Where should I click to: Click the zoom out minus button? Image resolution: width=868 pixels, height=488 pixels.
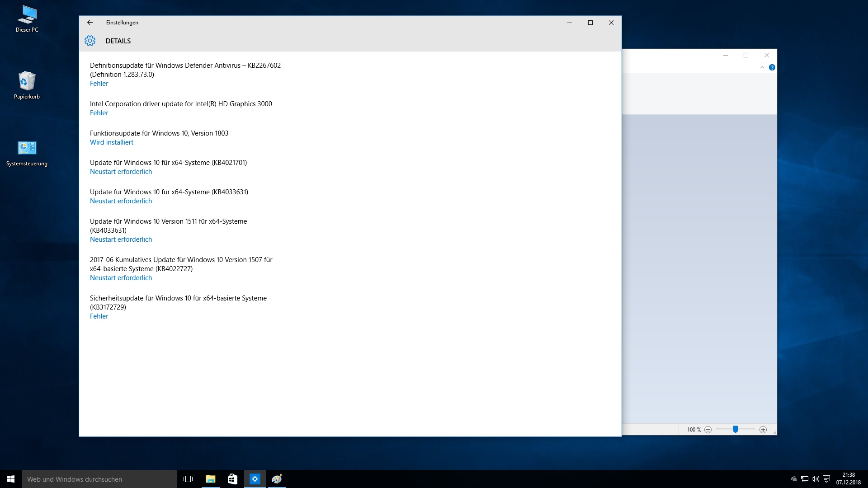click(708, 430)
